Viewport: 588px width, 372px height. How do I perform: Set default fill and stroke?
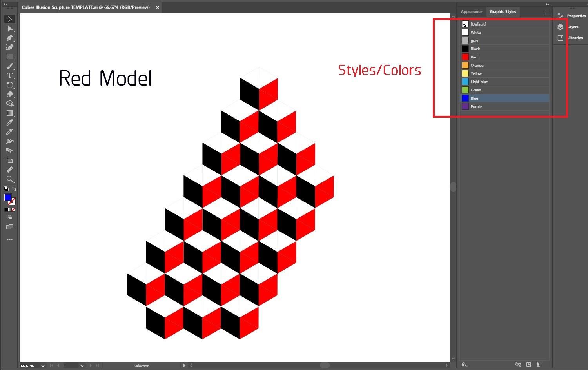tap(6, 189)
